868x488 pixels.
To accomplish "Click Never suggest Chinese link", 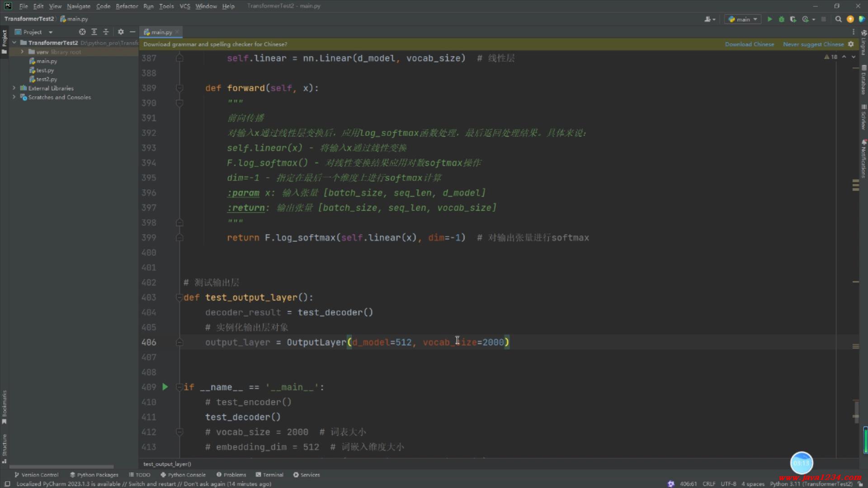I will point(813,44).
